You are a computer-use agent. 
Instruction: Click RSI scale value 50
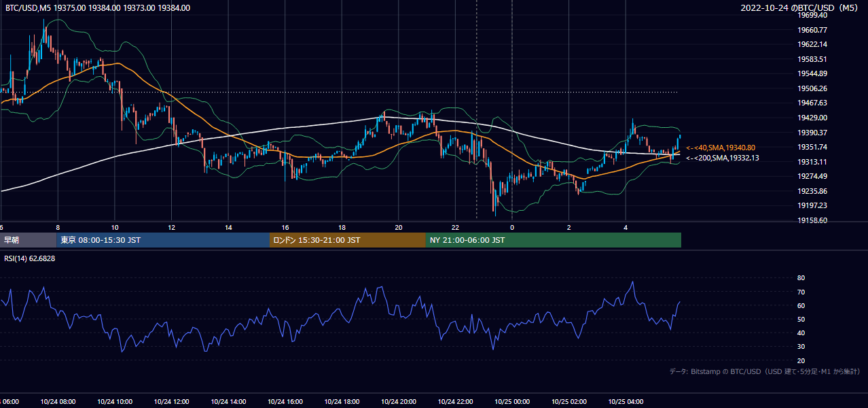(801, 319)
